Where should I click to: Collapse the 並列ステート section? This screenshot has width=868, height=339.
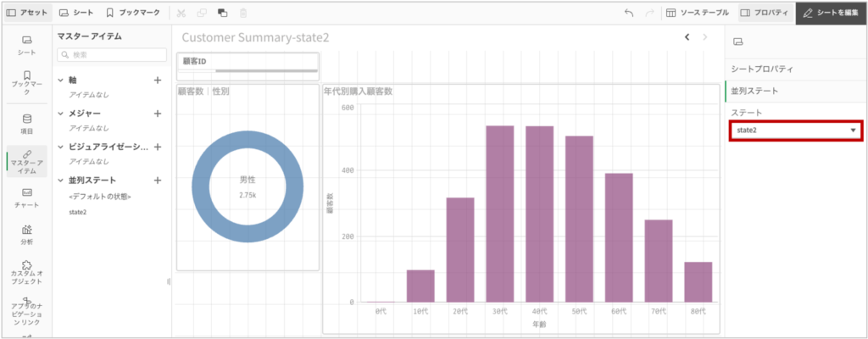[x=61, y=181]
